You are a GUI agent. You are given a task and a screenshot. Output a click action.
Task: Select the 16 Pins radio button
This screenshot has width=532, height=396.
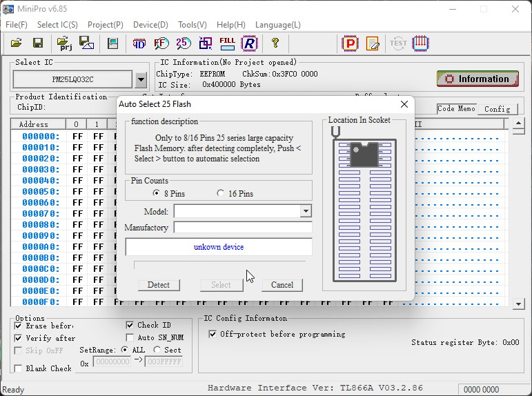[x=221, y=194]
